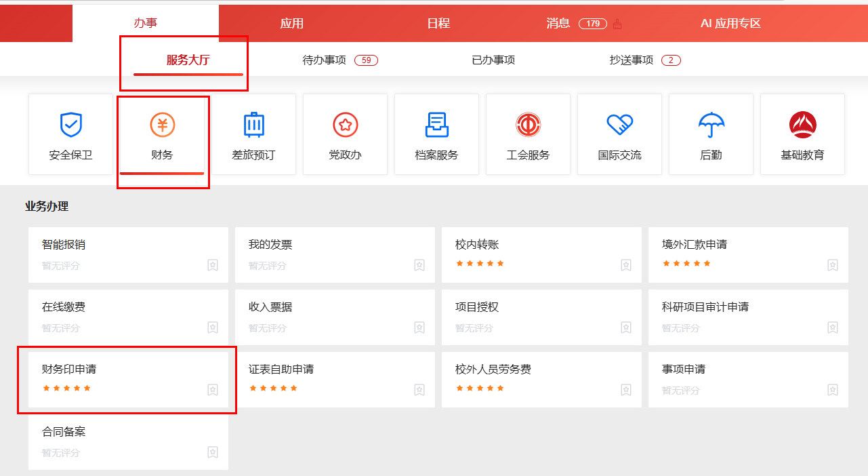868x476 pixels.
Task: View the 抄送事项 tab
Action: coord(632,60)
